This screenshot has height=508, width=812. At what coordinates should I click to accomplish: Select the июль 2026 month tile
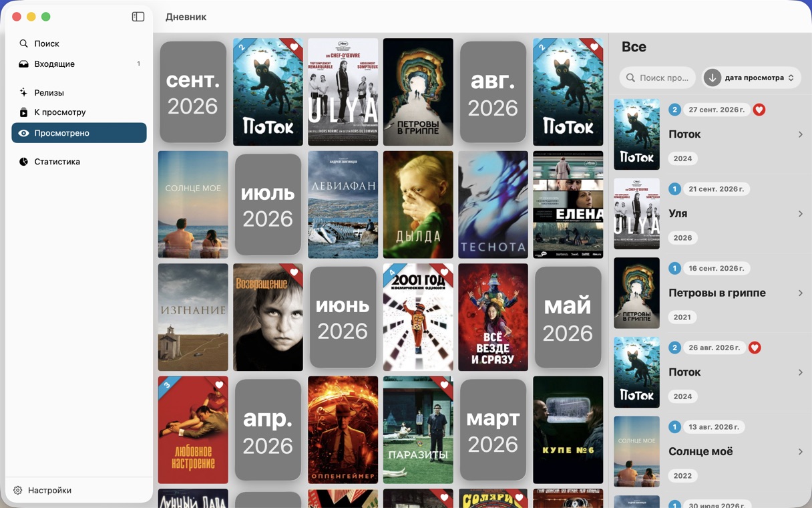pos(268,205)
